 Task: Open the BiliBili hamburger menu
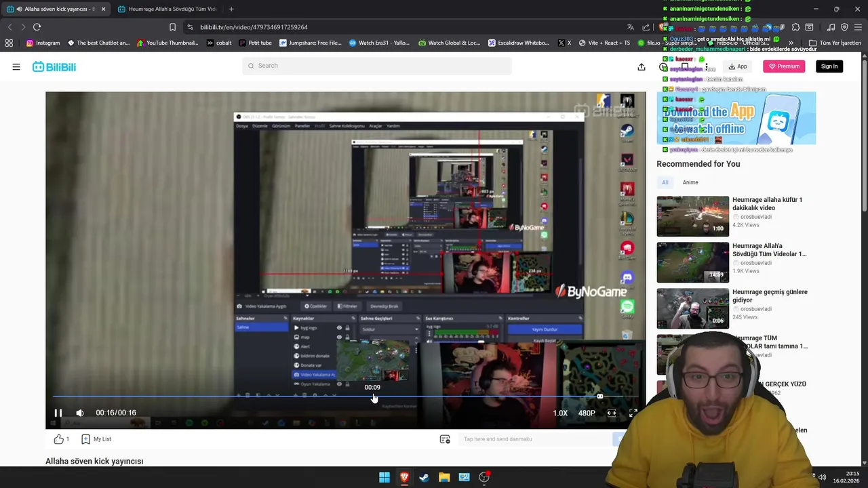16,66
